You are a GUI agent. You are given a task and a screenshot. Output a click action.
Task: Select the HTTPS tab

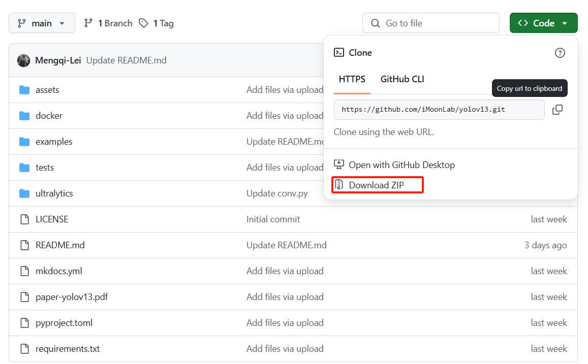tap(352, 79)
